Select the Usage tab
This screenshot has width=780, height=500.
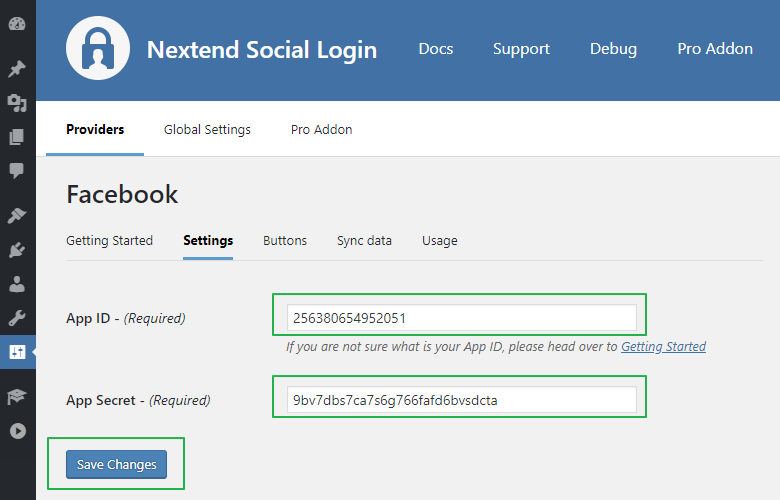point(439,241)
